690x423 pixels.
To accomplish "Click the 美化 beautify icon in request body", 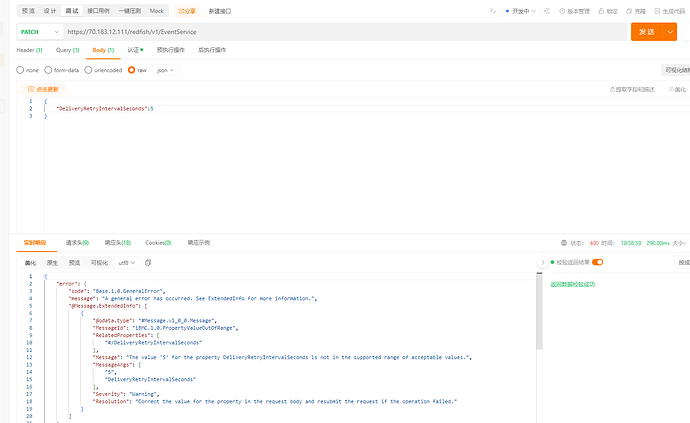I will (x=671, y=89).
